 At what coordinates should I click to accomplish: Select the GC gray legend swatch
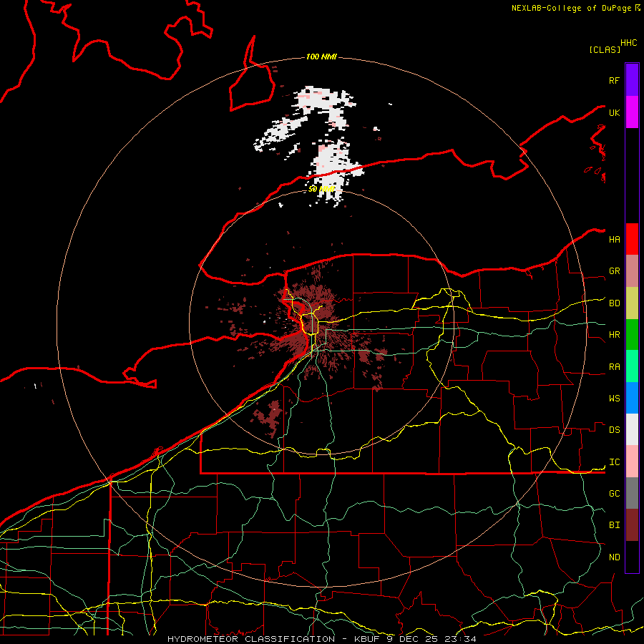pos(632,493)
